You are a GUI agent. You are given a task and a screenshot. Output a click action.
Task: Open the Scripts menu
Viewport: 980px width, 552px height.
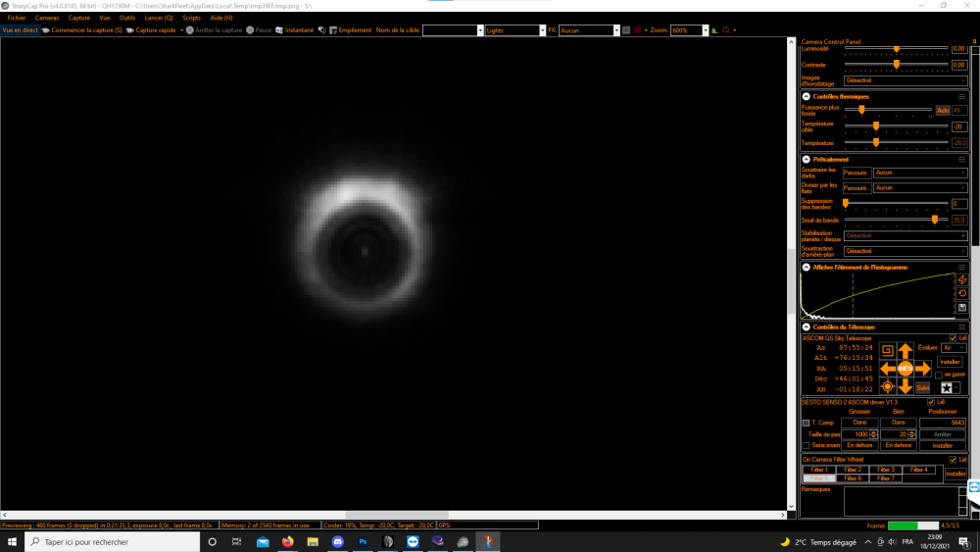tap(191, 18)
